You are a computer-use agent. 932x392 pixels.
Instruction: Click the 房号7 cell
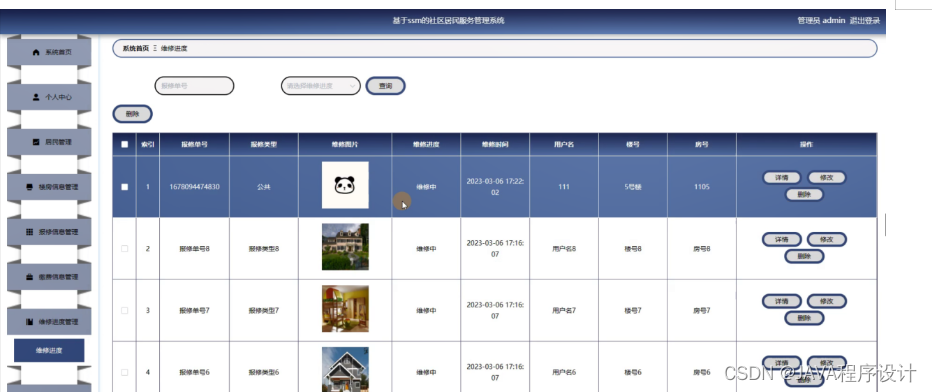coord(702,311)
